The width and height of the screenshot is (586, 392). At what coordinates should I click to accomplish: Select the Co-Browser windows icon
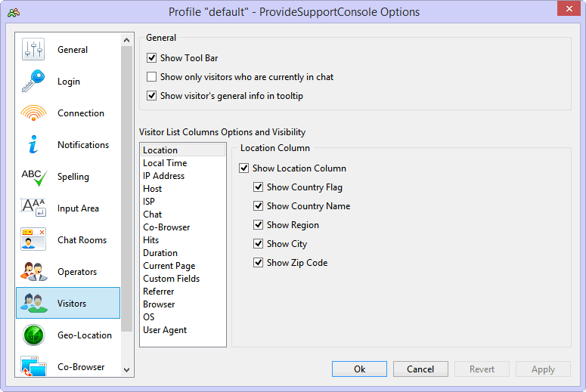tap(33, 366)
